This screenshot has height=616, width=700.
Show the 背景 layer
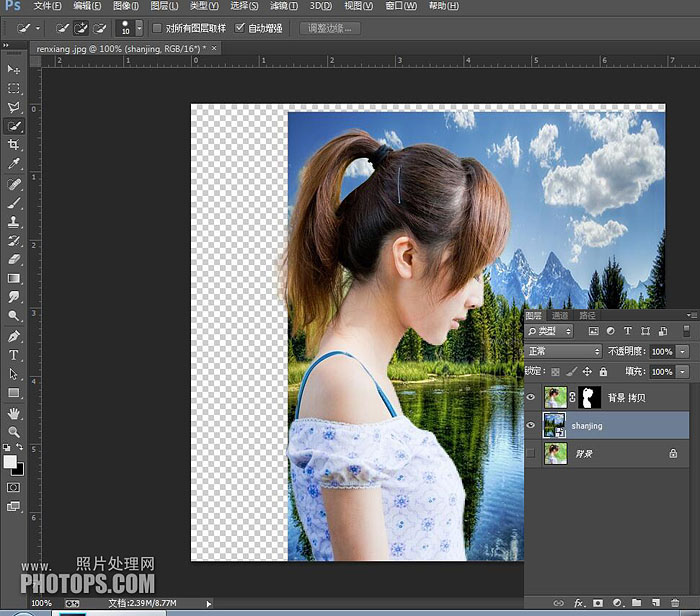[531, 454]
